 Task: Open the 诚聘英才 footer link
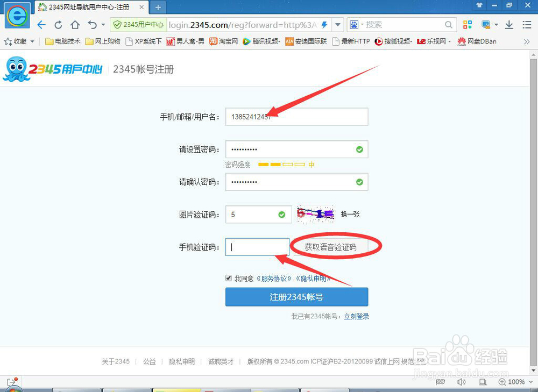tap(221, 361)
